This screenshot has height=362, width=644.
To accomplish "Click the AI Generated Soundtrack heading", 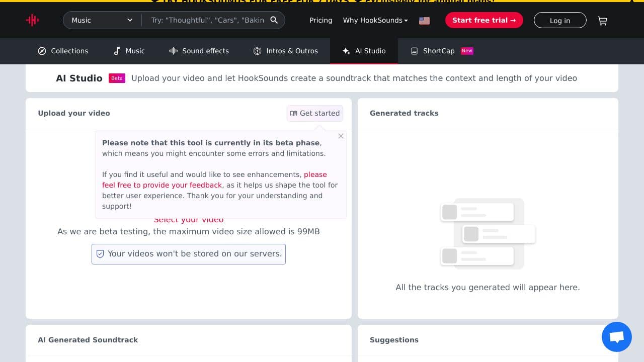I will click(88, 340).
